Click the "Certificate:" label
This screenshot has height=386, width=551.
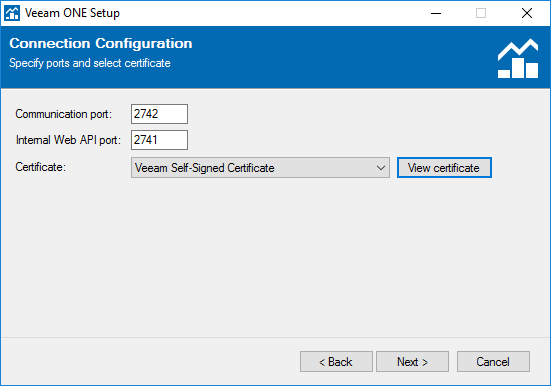(40, 167)
